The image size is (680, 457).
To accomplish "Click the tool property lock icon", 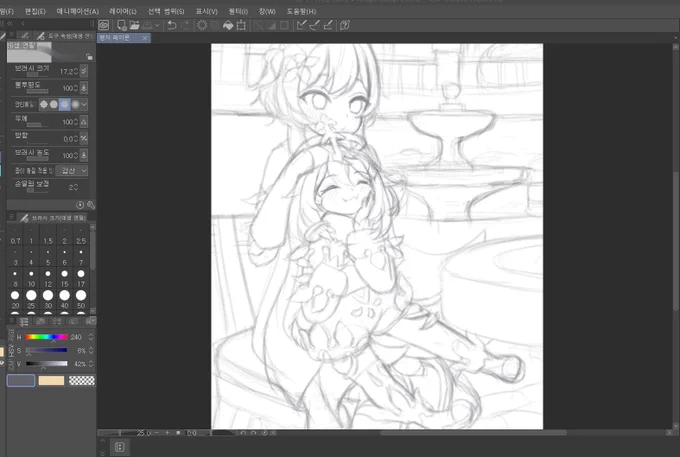I will tap(89, 56).
